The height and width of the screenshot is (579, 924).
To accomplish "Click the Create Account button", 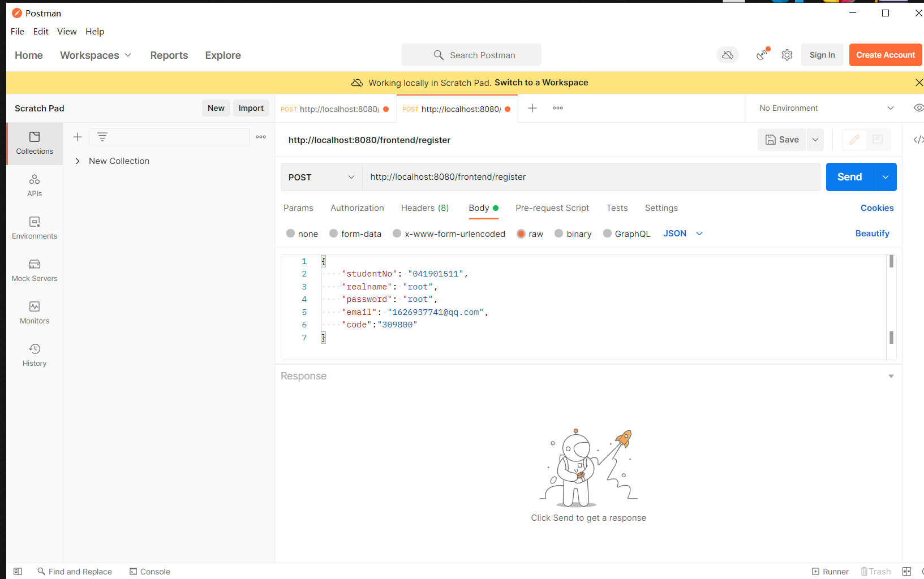I will coord(886,55).
